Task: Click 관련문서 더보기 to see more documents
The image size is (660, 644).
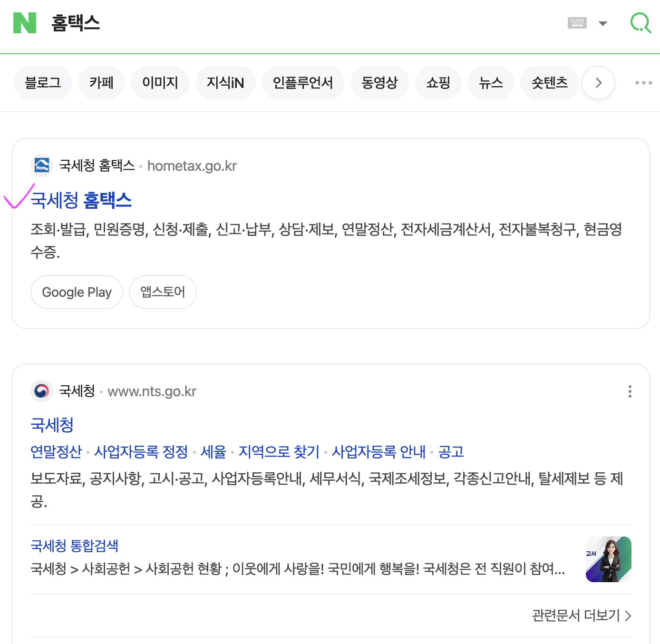Action: coord(582,615)
